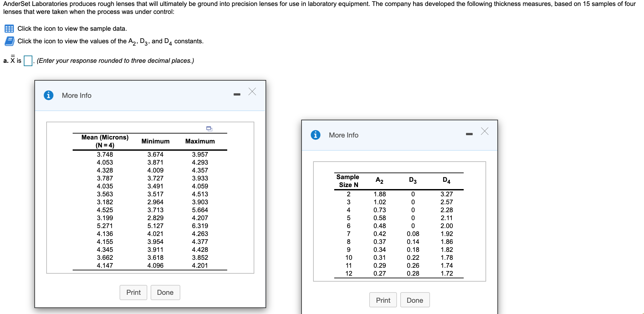
Task: Close the constants More Info dialog
Action: 484,131
